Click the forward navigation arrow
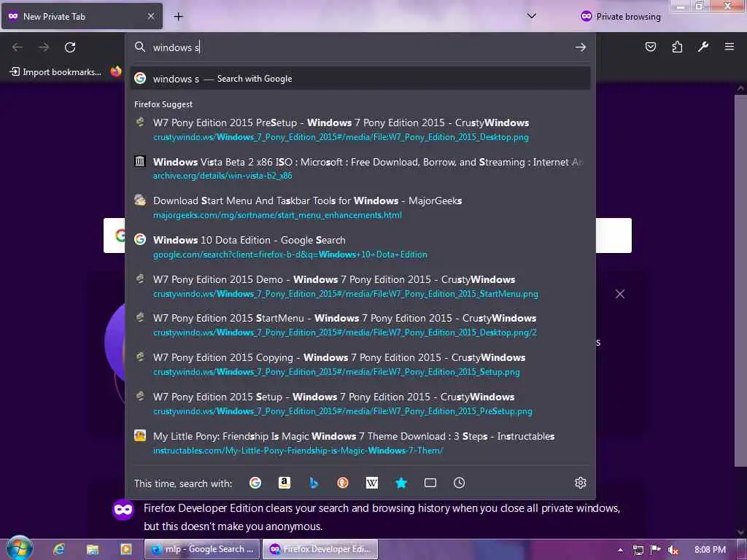 pos(43,47)
